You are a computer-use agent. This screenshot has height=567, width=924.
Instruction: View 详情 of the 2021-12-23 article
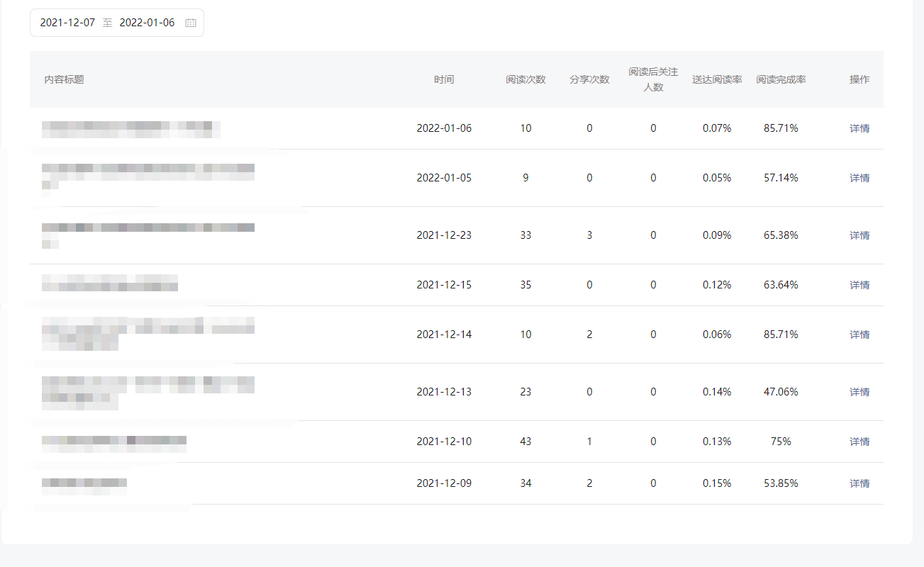859,235
